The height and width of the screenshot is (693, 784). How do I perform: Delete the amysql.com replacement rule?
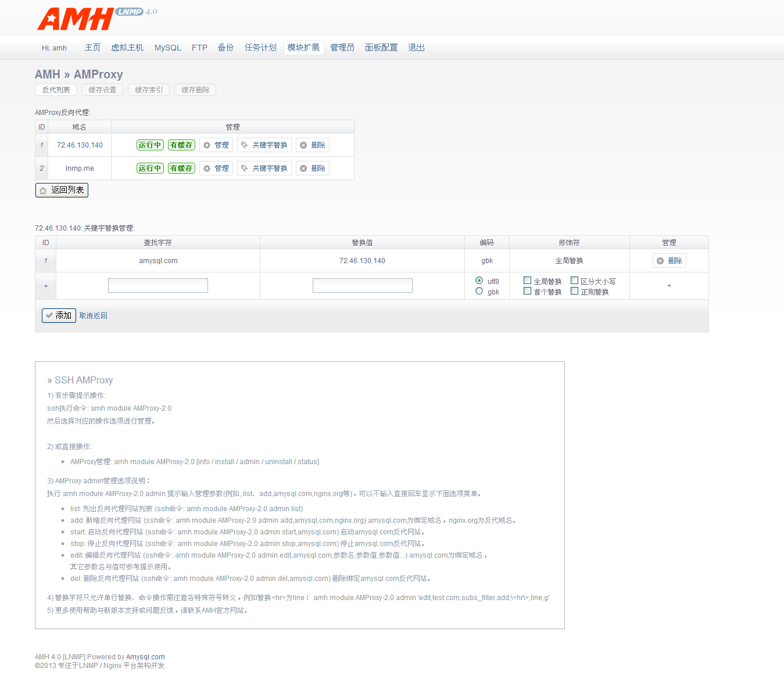tap(669, 261)
